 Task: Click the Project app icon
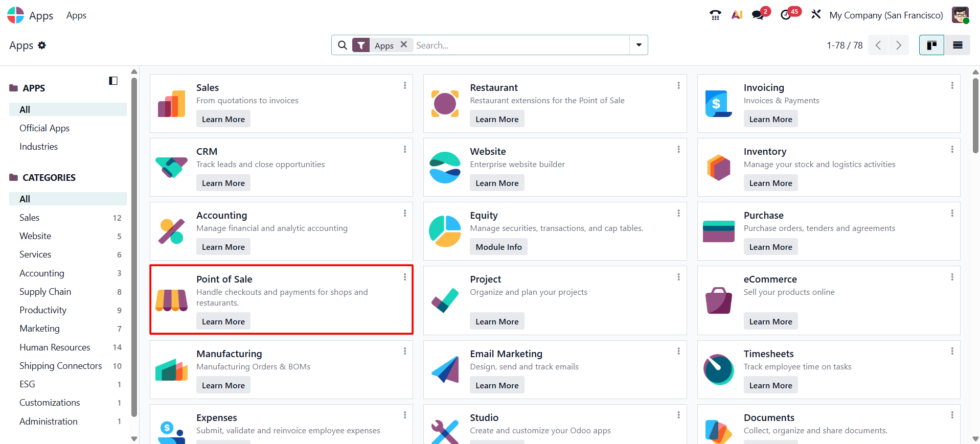pos(445,300)
